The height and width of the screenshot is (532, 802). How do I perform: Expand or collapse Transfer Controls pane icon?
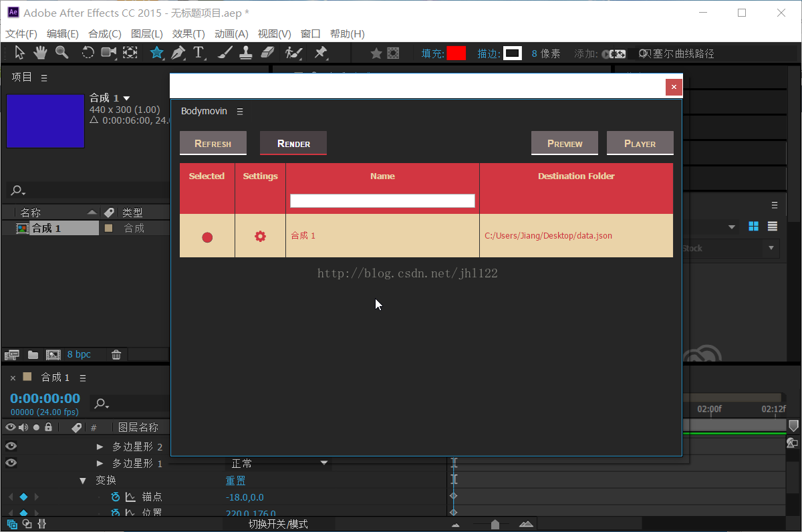pyautogui.click(x=27, y=525)
